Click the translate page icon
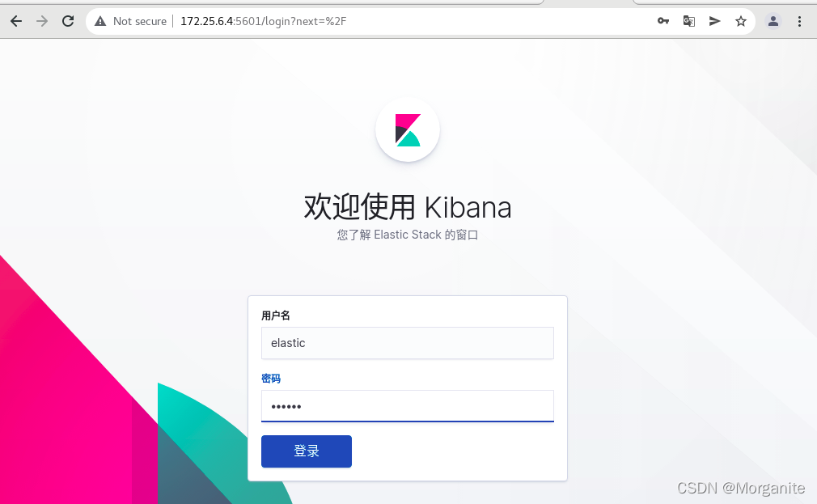 [x=689, y=21]
